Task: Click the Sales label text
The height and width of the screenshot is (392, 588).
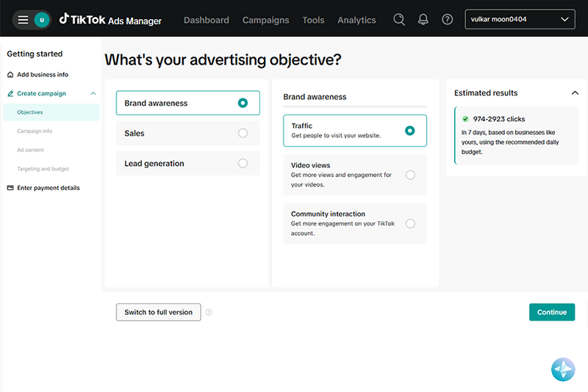Action: [x=135, y=134]
